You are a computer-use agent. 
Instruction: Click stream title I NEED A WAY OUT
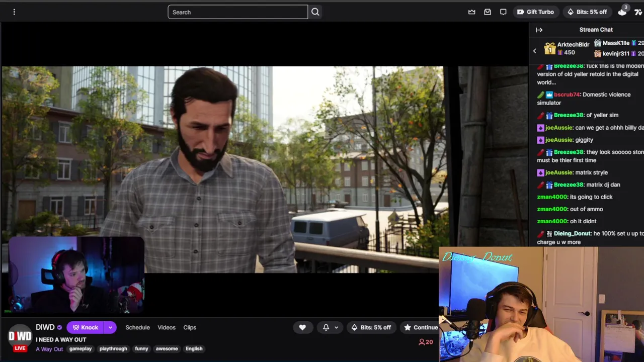click(x=61, y=340)
